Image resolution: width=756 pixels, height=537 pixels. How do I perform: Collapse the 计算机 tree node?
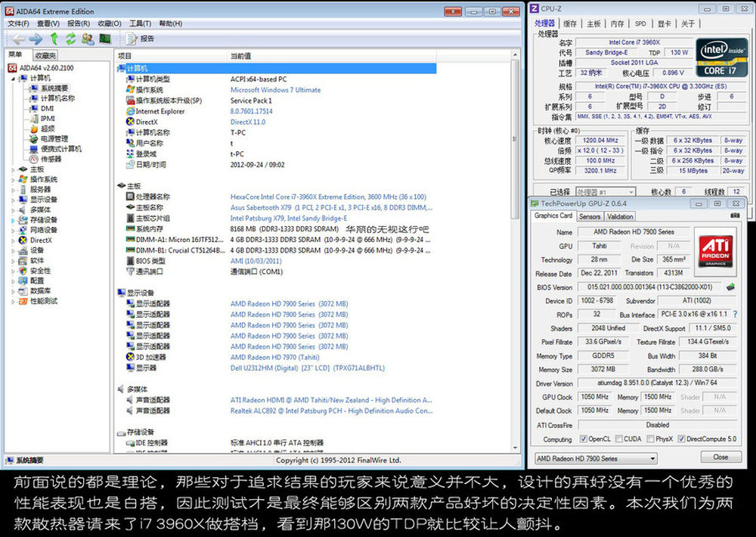point(13,79)
